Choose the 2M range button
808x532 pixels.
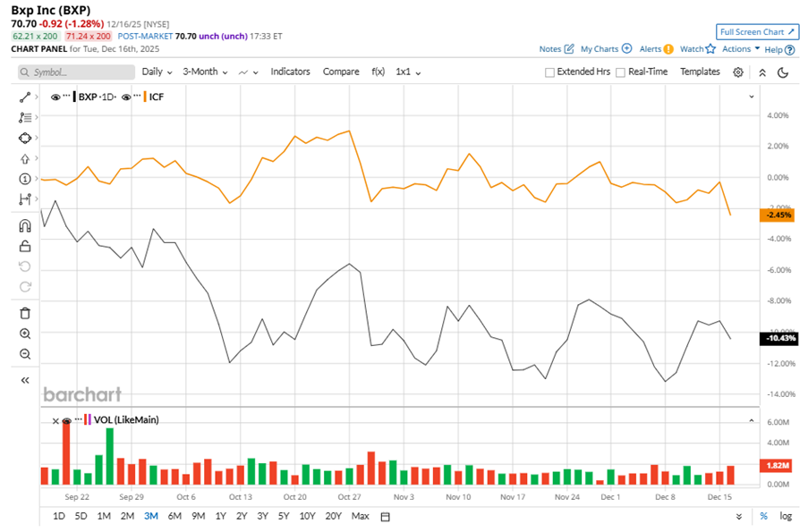pyautogui.click(x=127, y=516)
